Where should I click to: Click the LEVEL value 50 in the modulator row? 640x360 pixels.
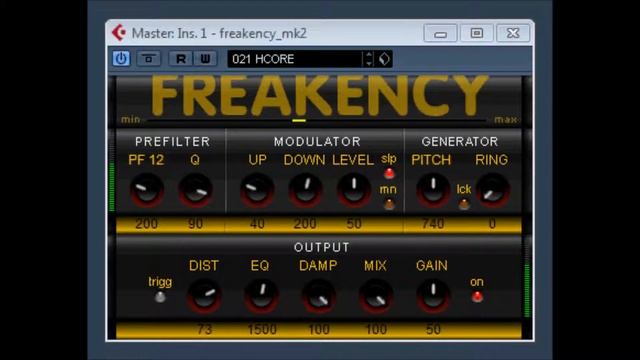coord(354,224)
